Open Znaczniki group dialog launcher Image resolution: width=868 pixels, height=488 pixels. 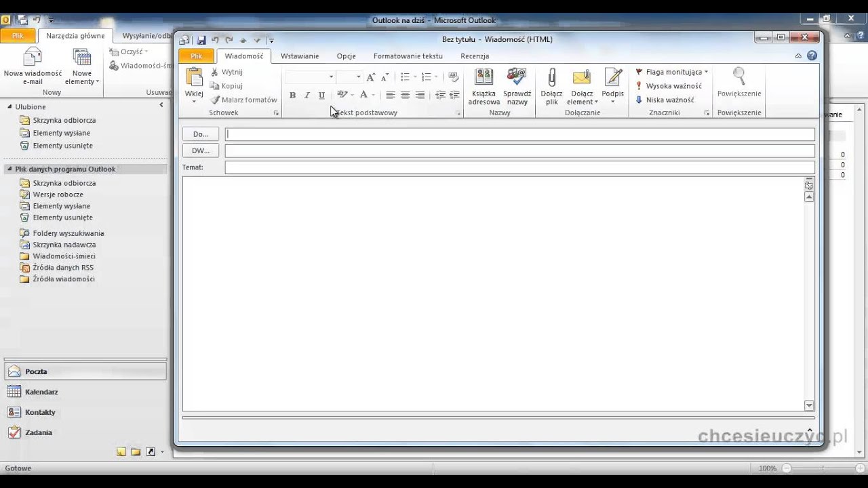click(707, 113)
